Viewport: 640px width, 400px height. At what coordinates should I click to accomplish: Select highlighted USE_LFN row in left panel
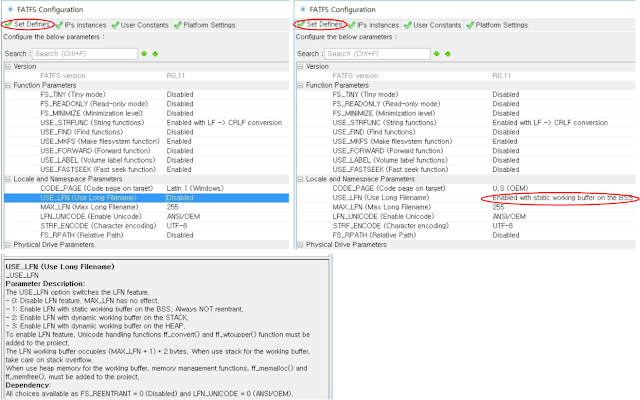coord(147,198)
